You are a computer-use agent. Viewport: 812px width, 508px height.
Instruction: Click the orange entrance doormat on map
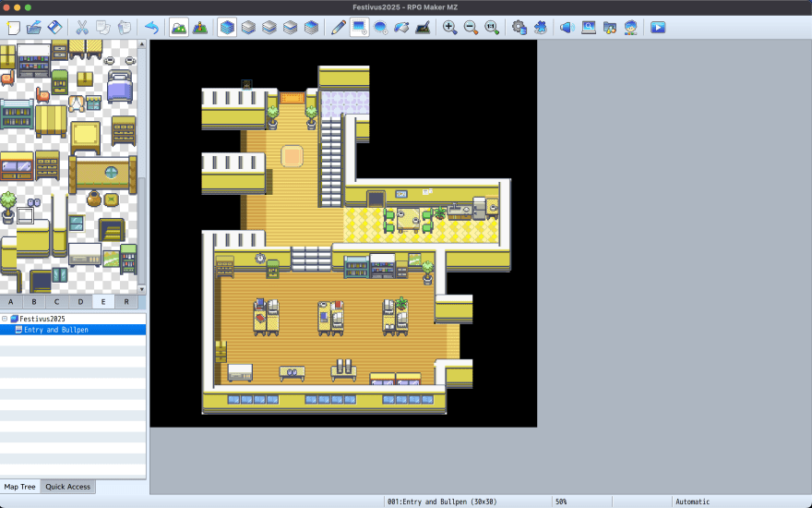[293, 98]
